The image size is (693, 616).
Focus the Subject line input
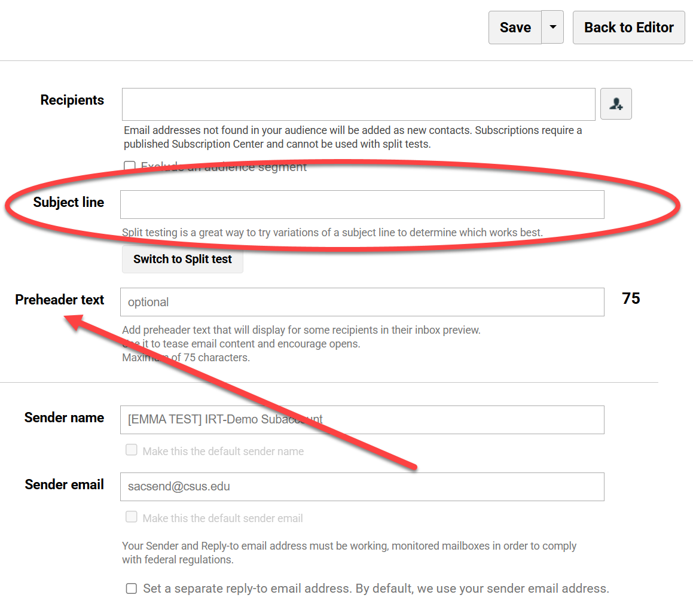coord(362,205)
